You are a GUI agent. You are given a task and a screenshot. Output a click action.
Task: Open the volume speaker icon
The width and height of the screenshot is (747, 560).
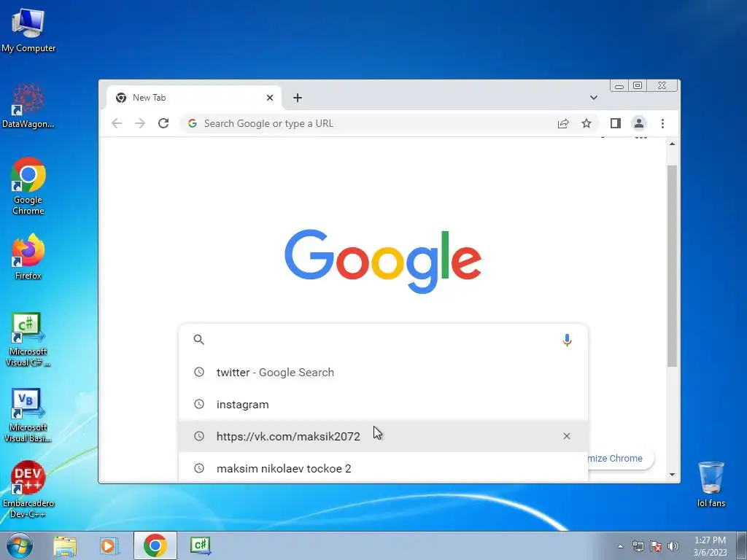click(x=673, y=546)
